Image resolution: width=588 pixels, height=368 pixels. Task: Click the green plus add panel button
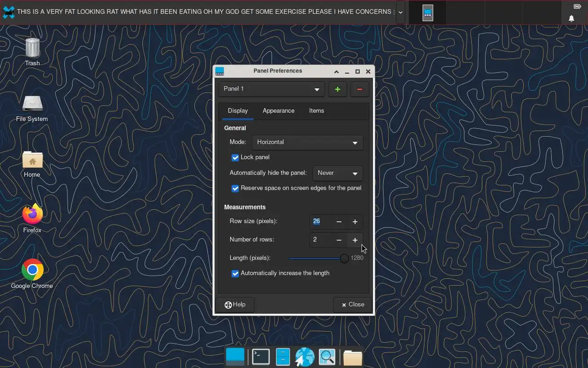338,89
